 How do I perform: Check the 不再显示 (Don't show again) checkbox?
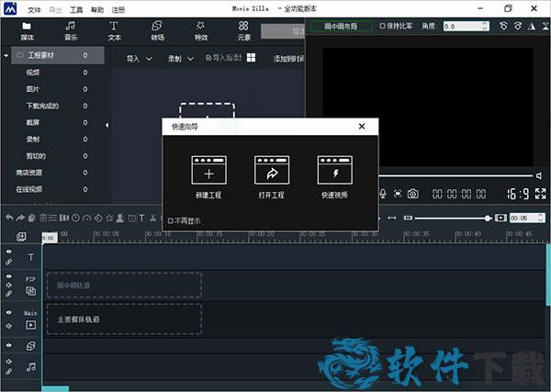tap(171, 220)
